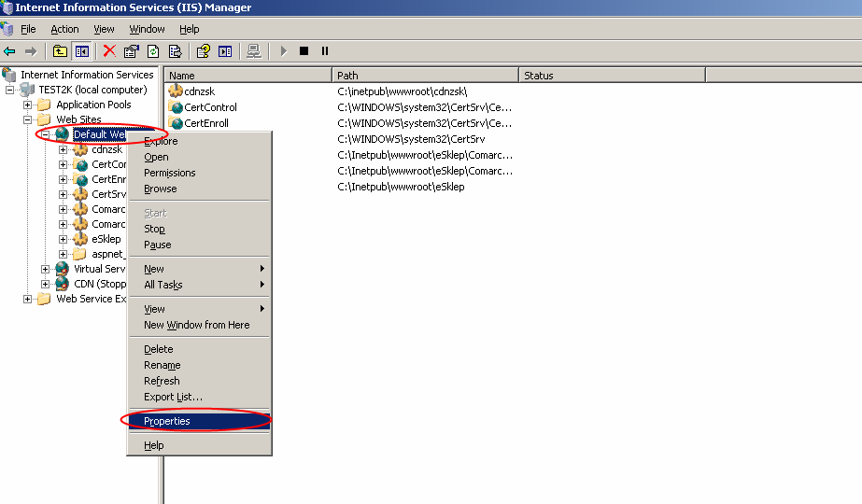Collapse the TEST2K local computer node
This screenshot has width=862, height=504.
(x=9, y=90)
